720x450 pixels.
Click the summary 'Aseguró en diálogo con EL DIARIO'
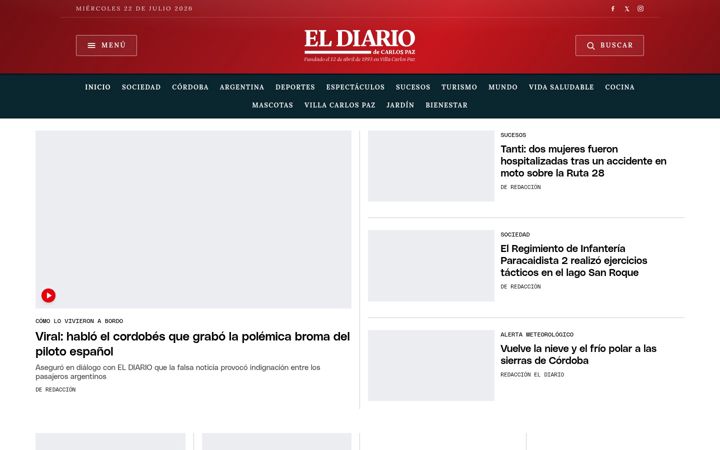178,372
